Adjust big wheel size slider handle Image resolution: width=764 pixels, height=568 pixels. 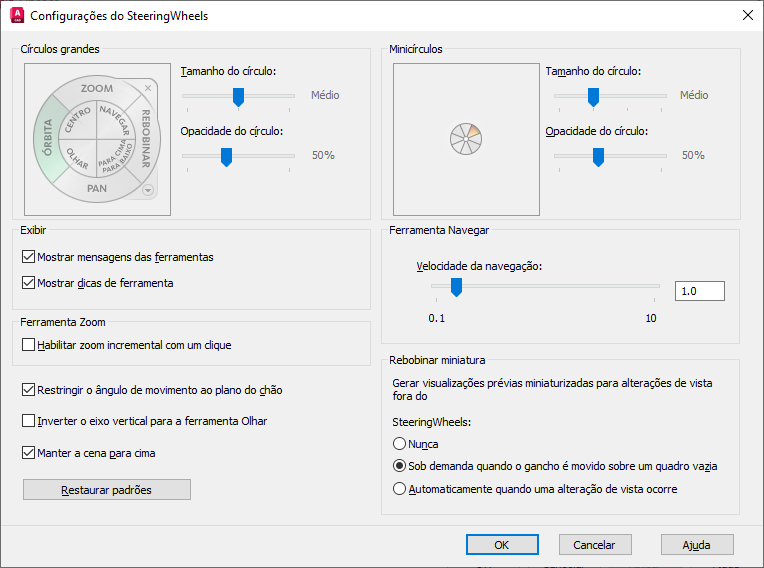click(238, 97)
